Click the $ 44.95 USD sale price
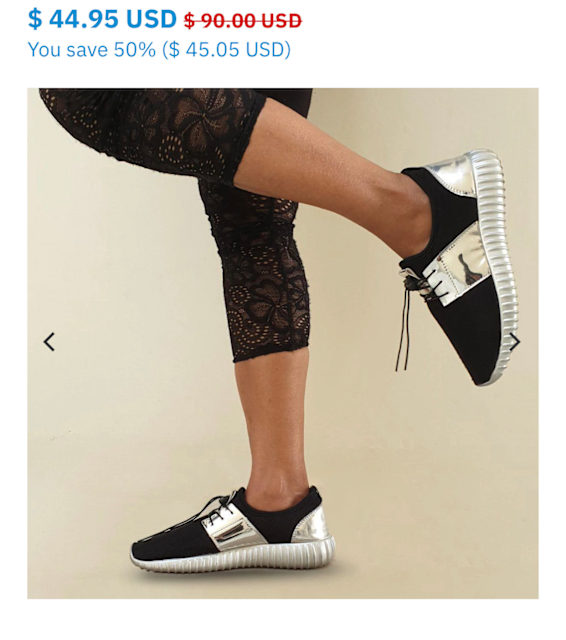This screenshot has width=566, height=640. coord(102,19)
